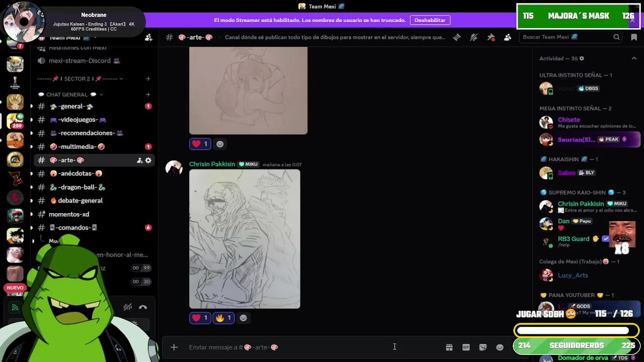This screenshot has width=644, height=362.
Task: Click the invite people icon beside Team Mexi
Action: tap(148, 37)
